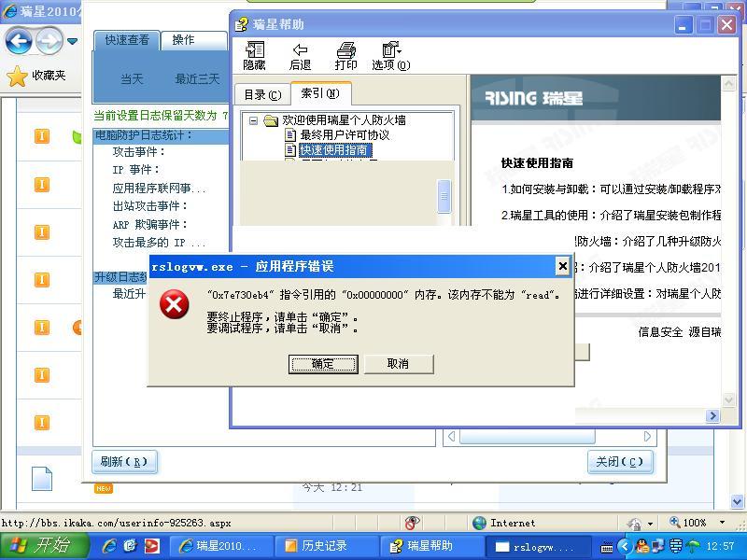
Task: Click the help content scroll-up arrow
Action: [728, 84]
